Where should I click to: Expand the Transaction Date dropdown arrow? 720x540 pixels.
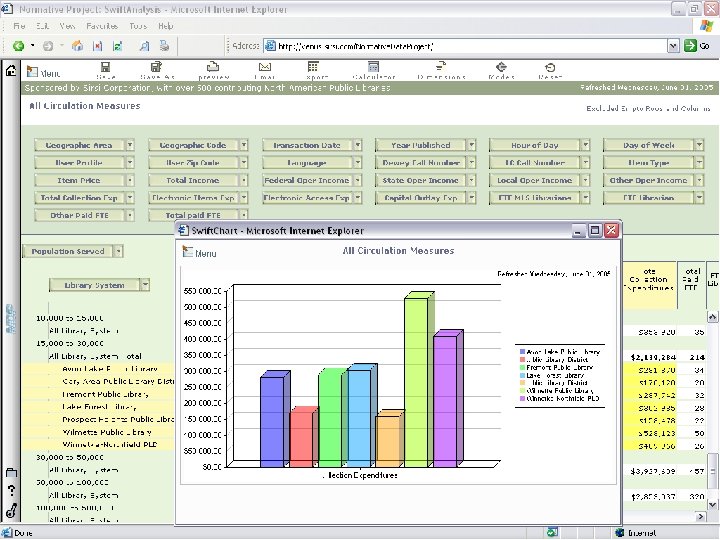pos(358,145)
